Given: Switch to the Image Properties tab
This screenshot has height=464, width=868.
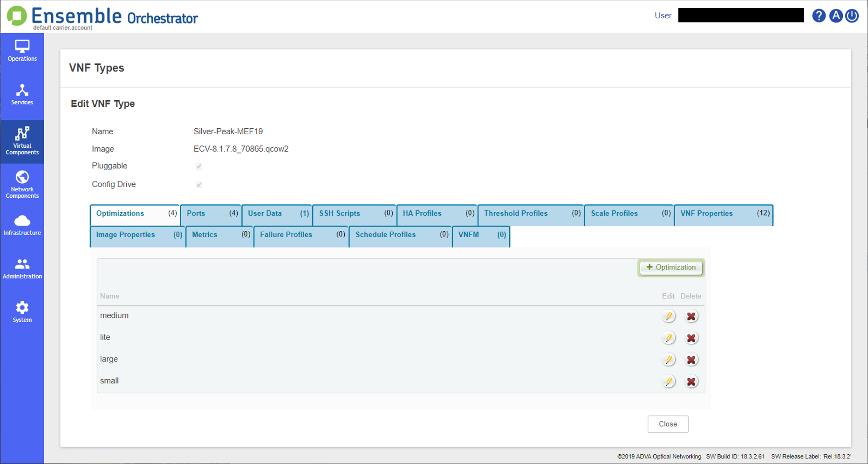Looking at the screenshot, I should click(138, 236).
